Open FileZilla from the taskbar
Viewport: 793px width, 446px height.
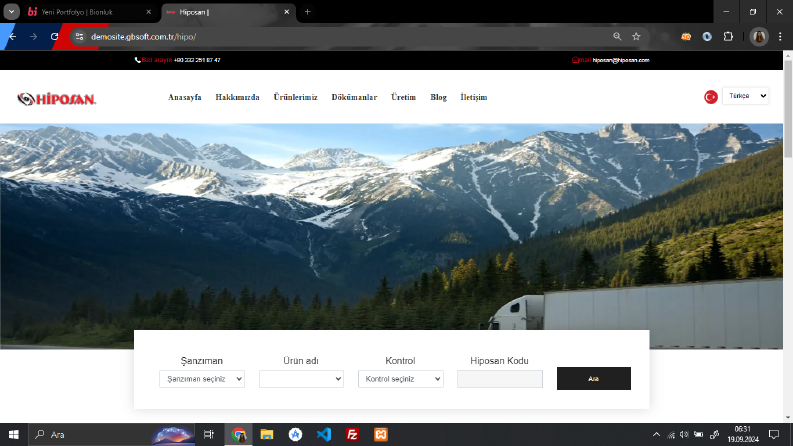click(x=353, y=434)
